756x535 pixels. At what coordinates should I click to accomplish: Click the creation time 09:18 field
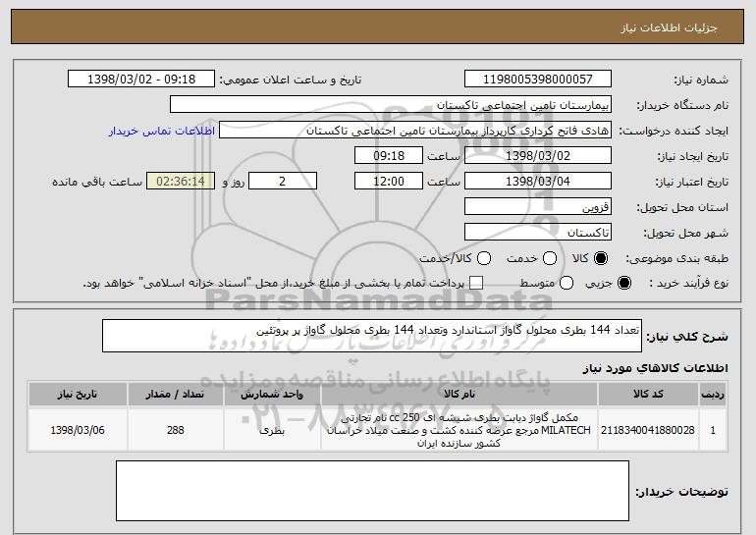tap(389, 156)
